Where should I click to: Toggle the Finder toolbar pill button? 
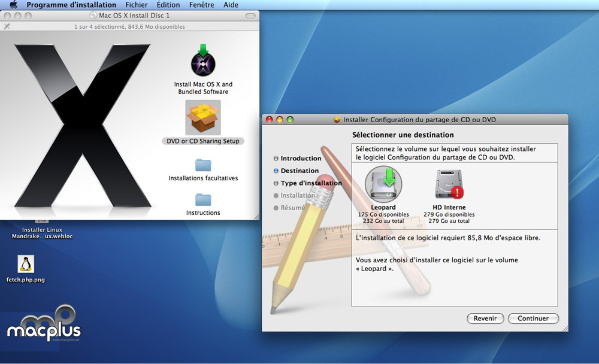coord(250,15)
